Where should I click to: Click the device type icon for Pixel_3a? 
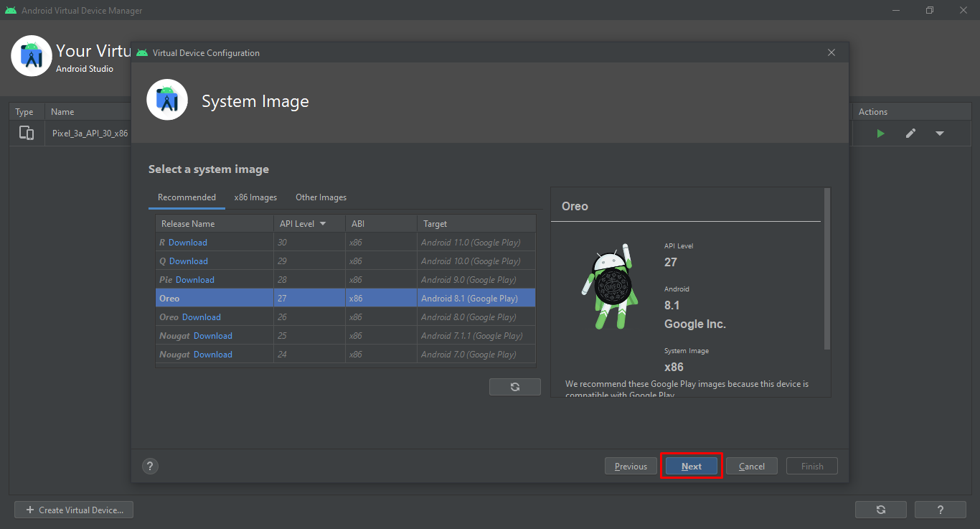(27, 133)
